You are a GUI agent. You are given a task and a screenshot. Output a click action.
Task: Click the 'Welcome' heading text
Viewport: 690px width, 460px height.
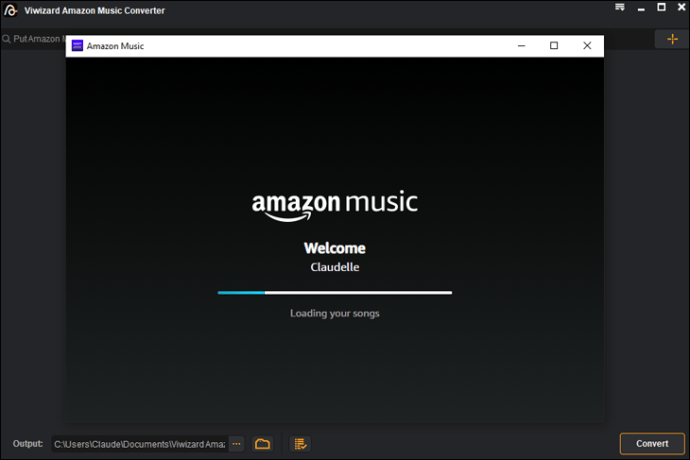click(x=334, y=248)
